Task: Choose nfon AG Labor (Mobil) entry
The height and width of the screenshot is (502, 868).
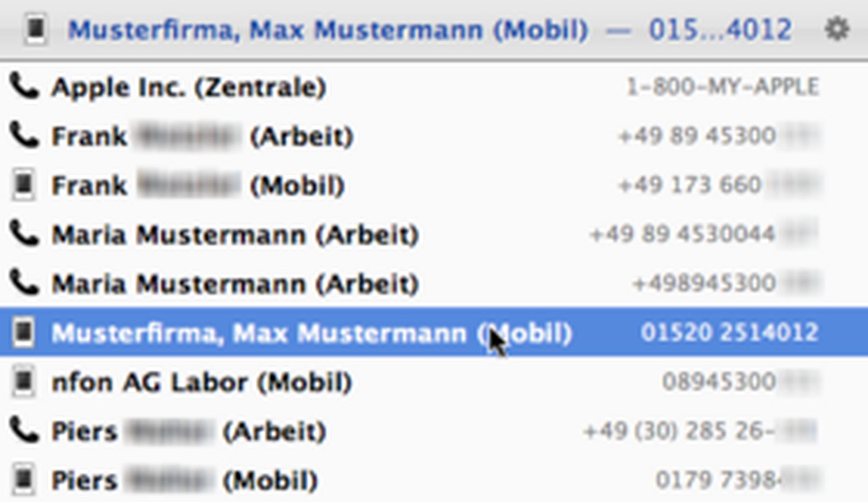Action: 201,382
